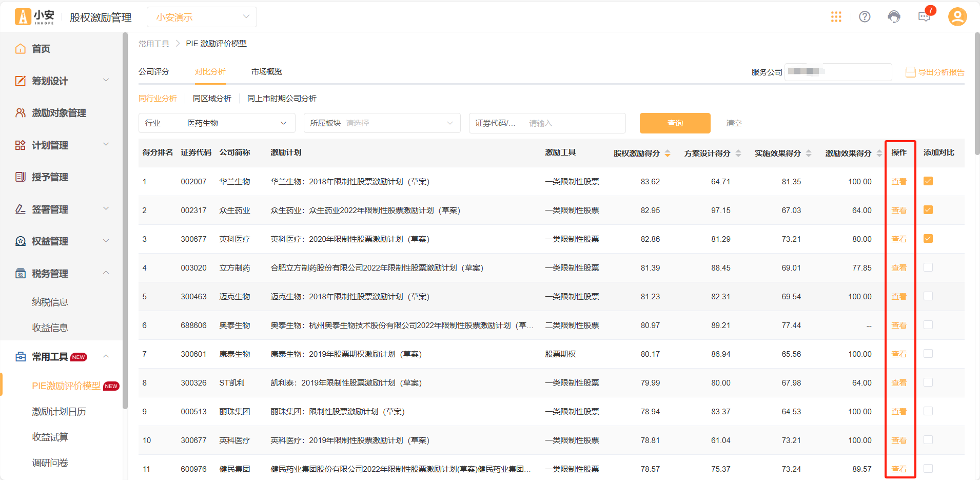
Task: Select the 同行业分析 sub-tab
Action: (158, 99)
